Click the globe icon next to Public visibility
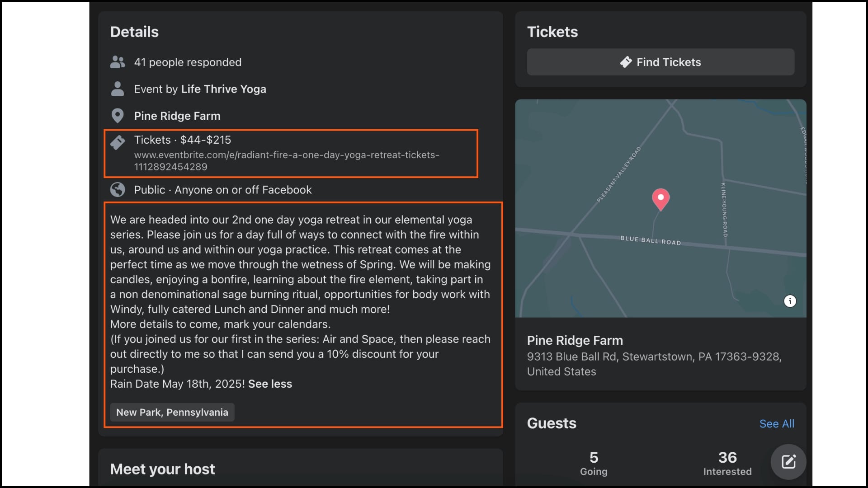The height and width of the screenshot is (488, 868). pos(118,190)
